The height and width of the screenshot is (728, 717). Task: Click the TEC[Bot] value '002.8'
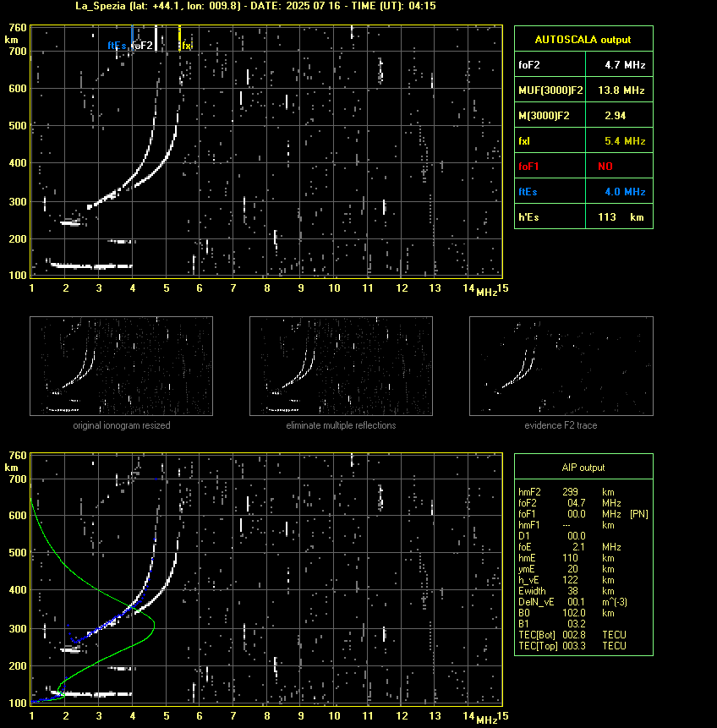574,635
